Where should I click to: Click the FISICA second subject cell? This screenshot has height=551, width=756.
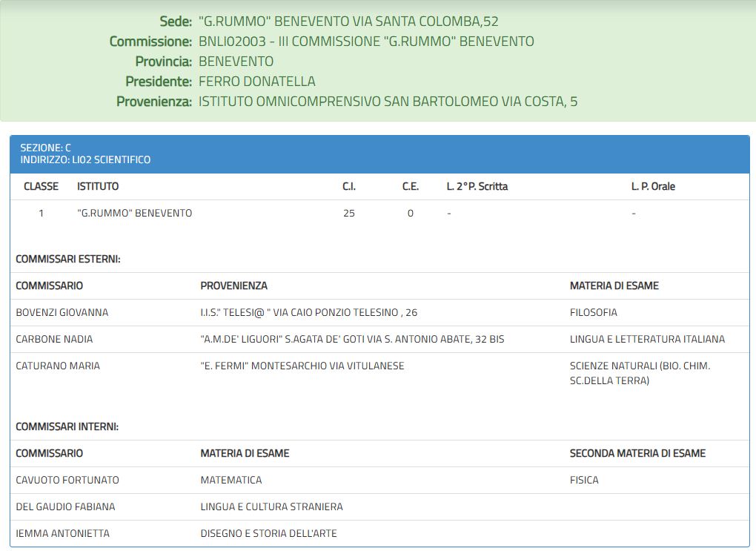pos(584,480)
